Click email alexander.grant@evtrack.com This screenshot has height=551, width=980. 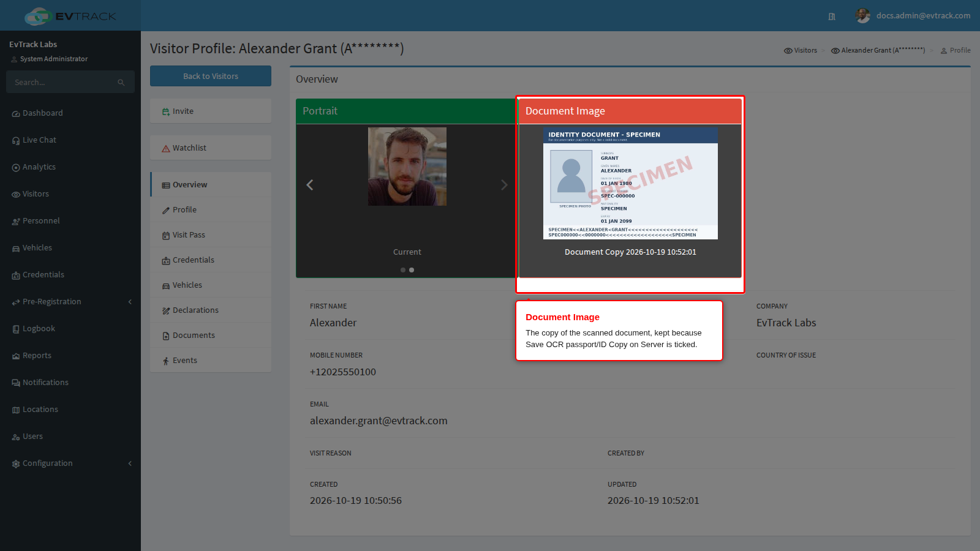click(x=379, y=421)
